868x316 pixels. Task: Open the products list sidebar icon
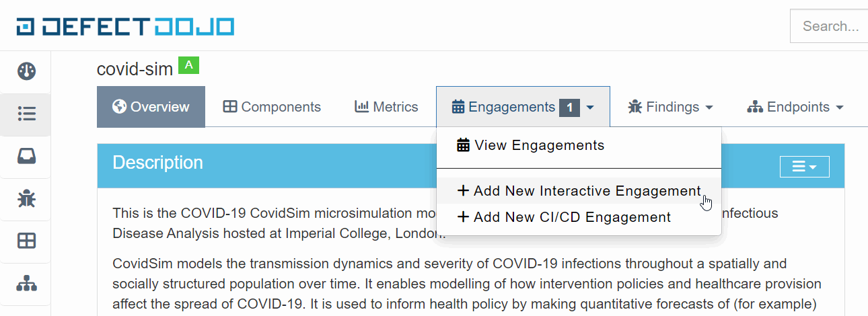pyautogui.click(x=26, y=114)
